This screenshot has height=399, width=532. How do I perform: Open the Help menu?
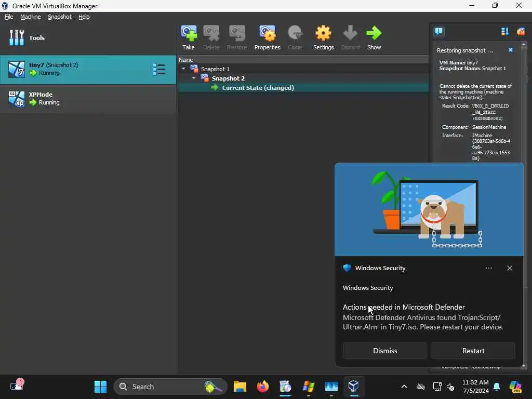tap(84, 17)
